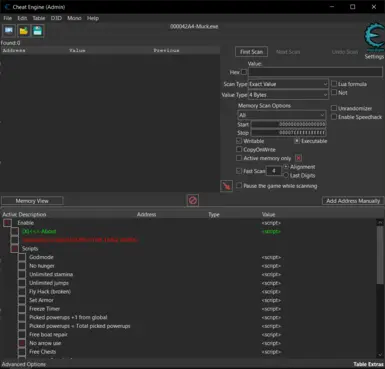
Task: Check Pause the game while scanning
Action: click(x=239, y=186)
